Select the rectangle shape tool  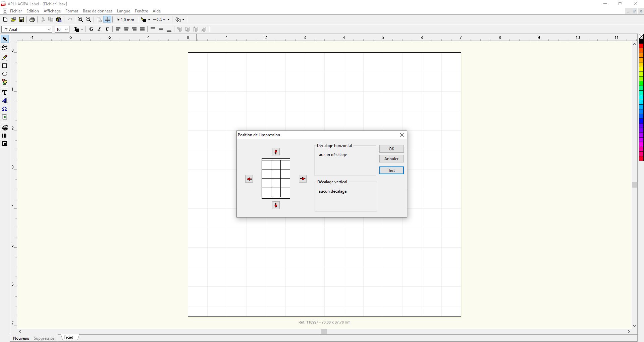[x=5, y=66]
